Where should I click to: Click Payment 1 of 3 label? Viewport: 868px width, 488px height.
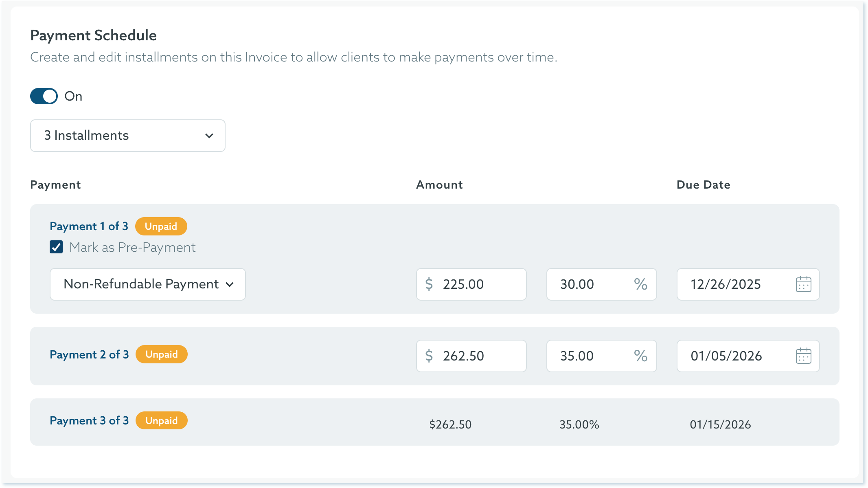click(x=89, y=226)
